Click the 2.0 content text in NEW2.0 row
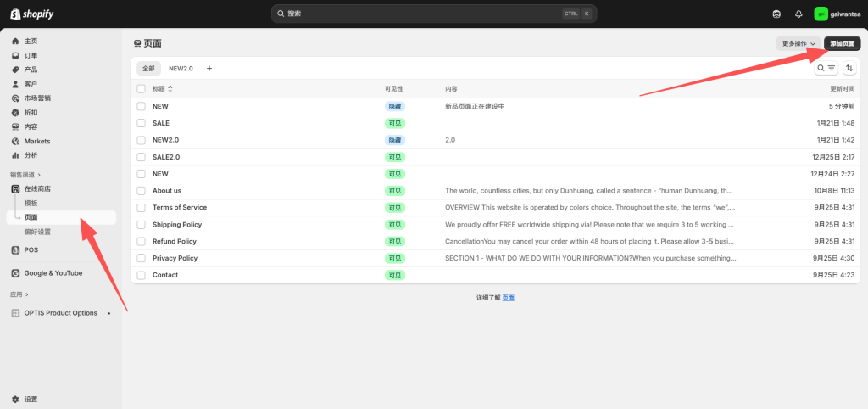Viewport: 868px width, 409px height. click(450, 140)
